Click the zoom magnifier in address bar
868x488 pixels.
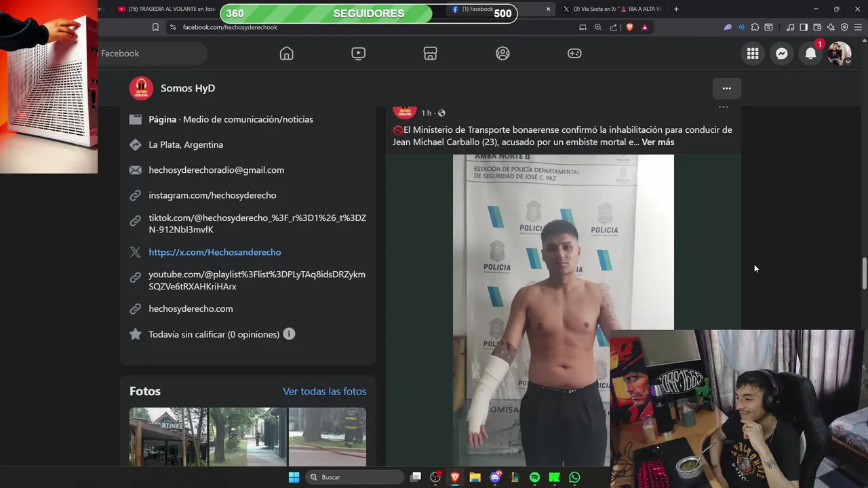pos(597,27)
